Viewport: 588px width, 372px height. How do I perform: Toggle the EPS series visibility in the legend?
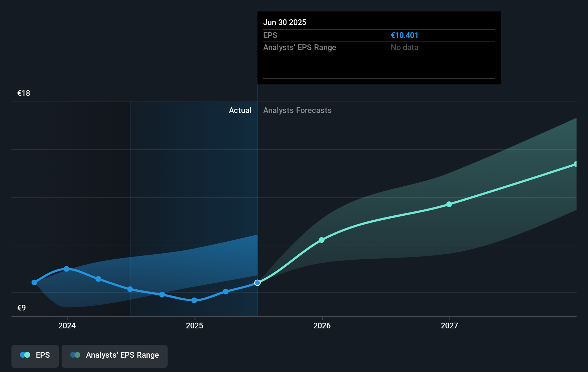[x=35, y=356]
